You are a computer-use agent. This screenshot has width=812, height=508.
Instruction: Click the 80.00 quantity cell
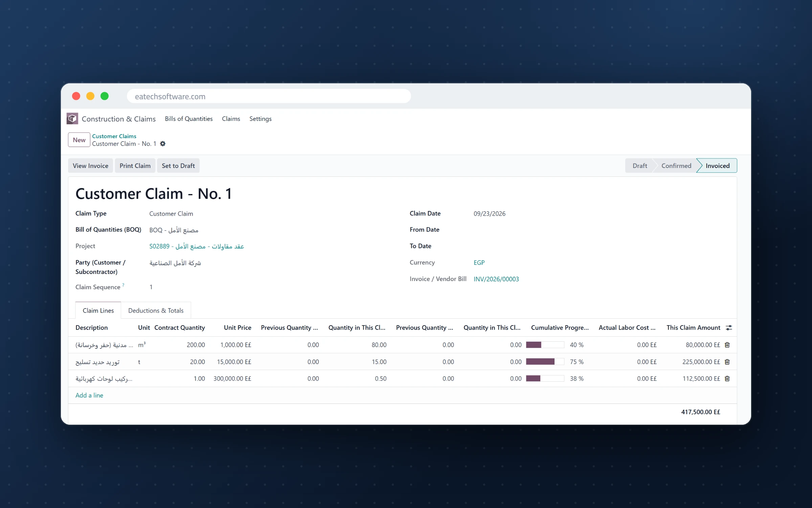[379, 345]
